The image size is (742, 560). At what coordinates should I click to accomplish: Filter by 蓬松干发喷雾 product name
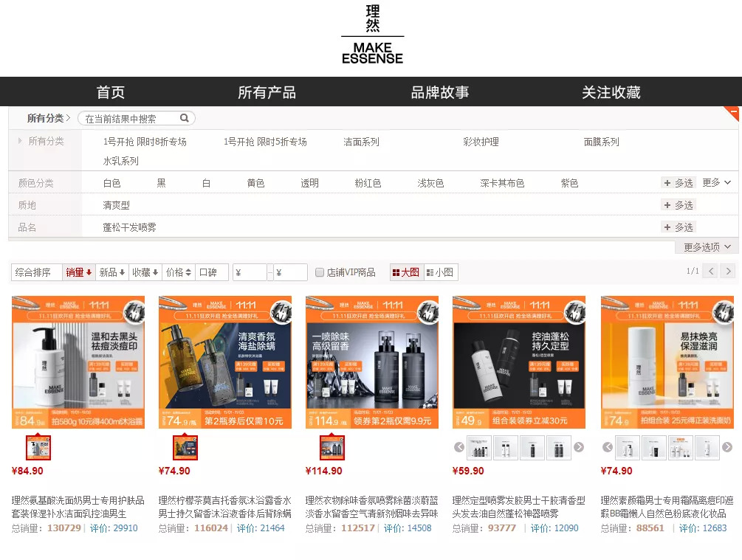[x=130, y=227]
